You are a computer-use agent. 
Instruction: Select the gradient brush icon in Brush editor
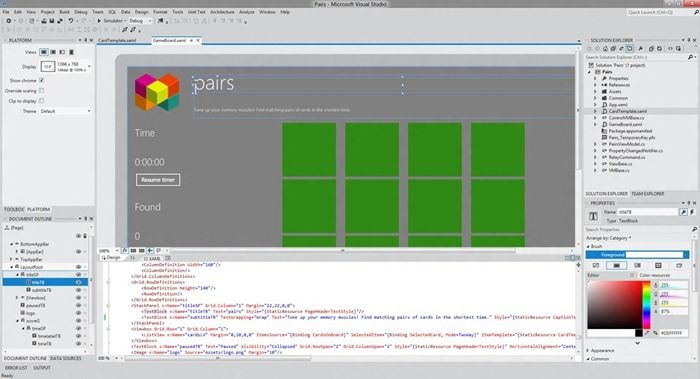point(638,266)
